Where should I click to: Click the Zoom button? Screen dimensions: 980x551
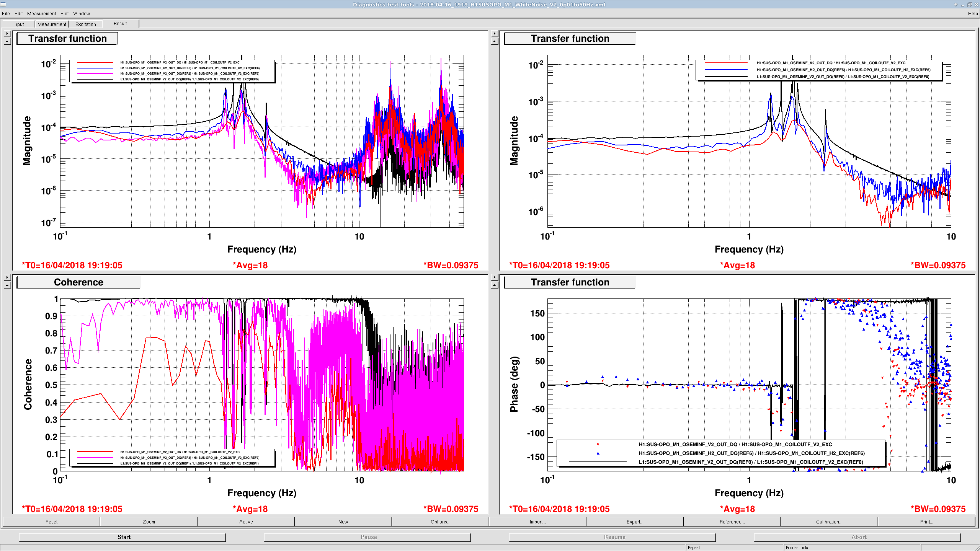[x=149, y=522]
